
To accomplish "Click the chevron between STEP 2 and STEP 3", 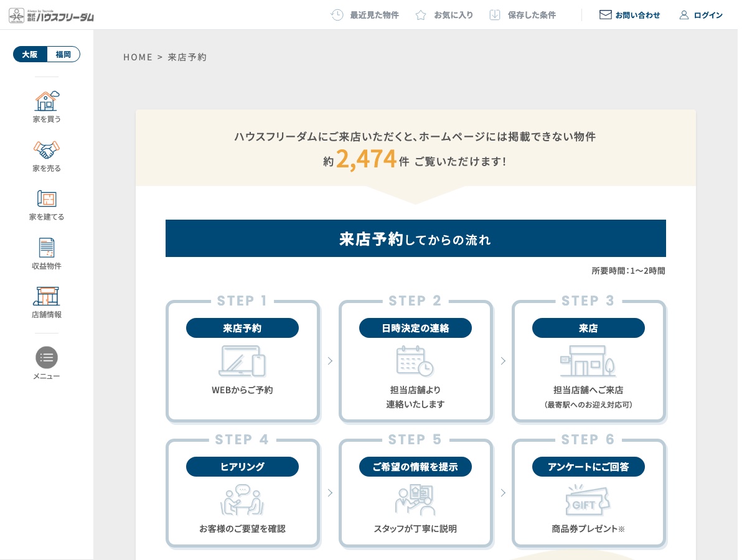I will coord(503,361).
